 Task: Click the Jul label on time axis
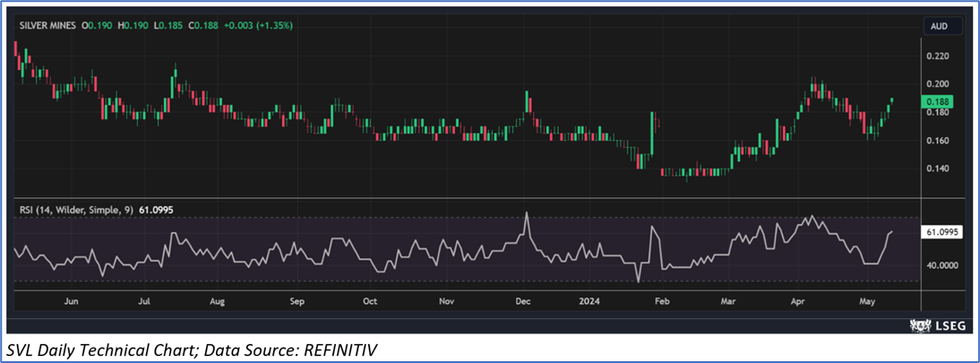(145, 302)
